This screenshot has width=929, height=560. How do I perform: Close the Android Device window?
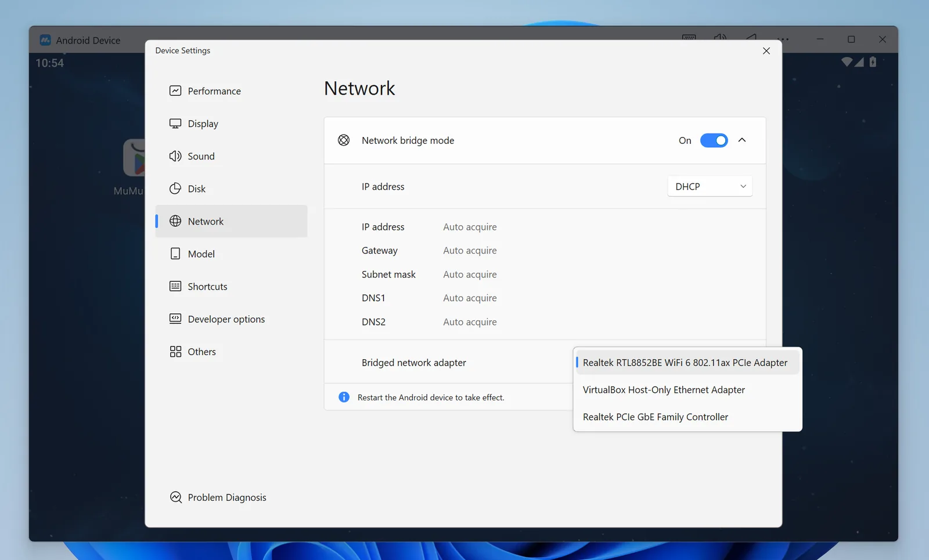point(883,39)
